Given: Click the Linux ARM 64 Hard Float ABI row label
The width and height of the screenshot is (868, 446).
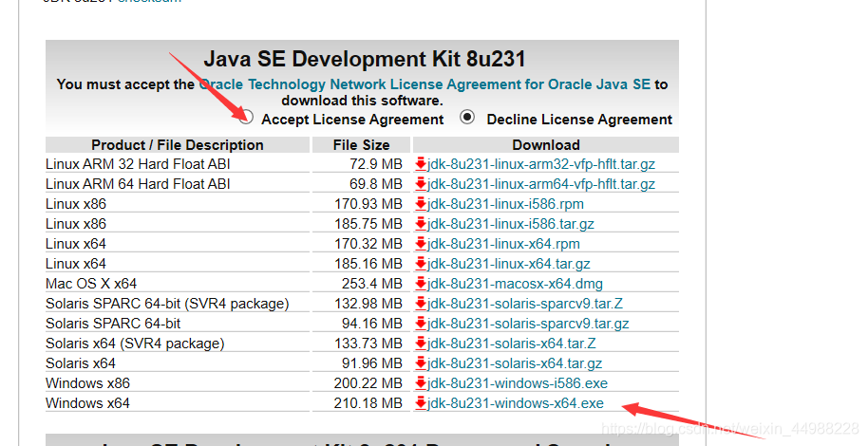Looking at the screenshot, I should coord(138,184).
